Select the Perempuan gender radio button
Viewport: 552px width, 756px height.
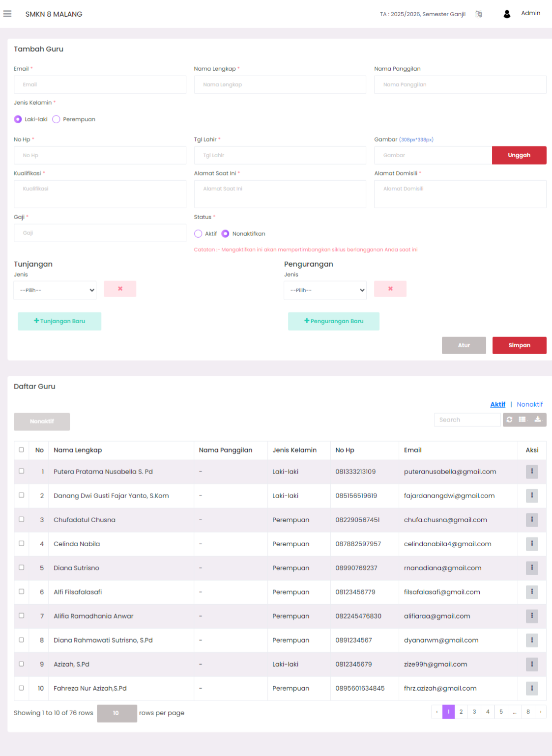click(x=57, y=119)
